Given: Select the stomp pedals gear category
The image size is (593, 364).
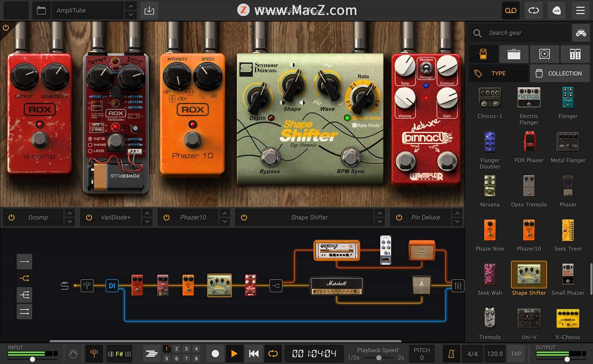Looking at the screenshot, I should point(483,54).
